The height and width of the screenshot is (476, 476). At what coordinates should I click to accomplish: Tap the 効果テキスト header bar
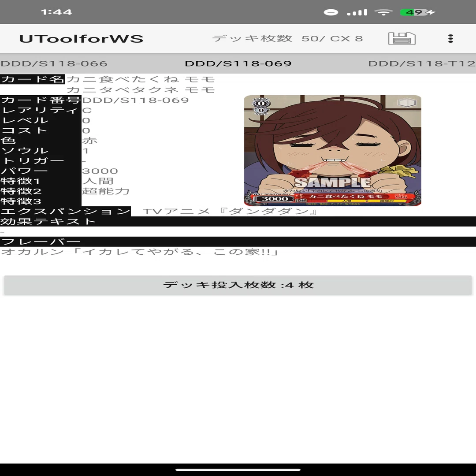[x=238, y=221]
